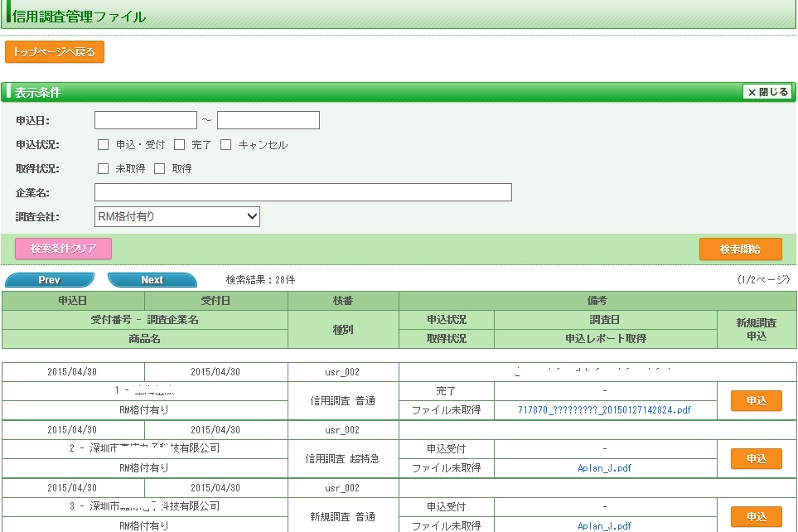
Task: Open the 717870 PDF report link
Action: click(x=604, y=410)
